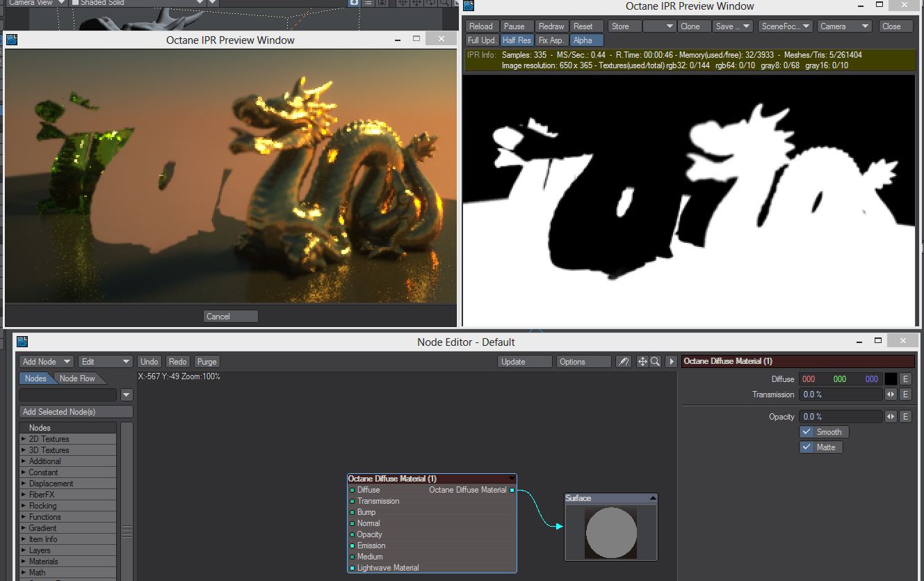
Task: Click the Transmission 0.0 % value field
Action: pyautogui.click(x=841, y=395)
